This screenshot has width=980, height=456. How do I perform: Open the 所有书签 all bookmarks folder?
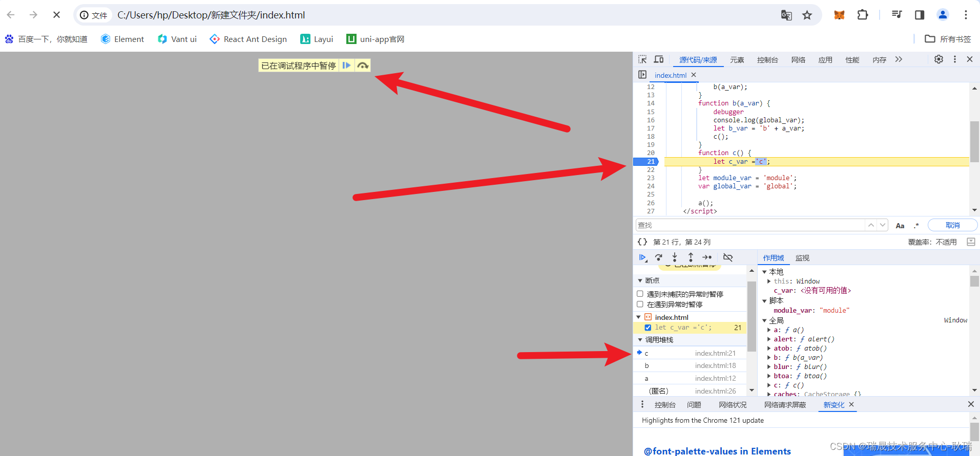click(x=948, y=39)
